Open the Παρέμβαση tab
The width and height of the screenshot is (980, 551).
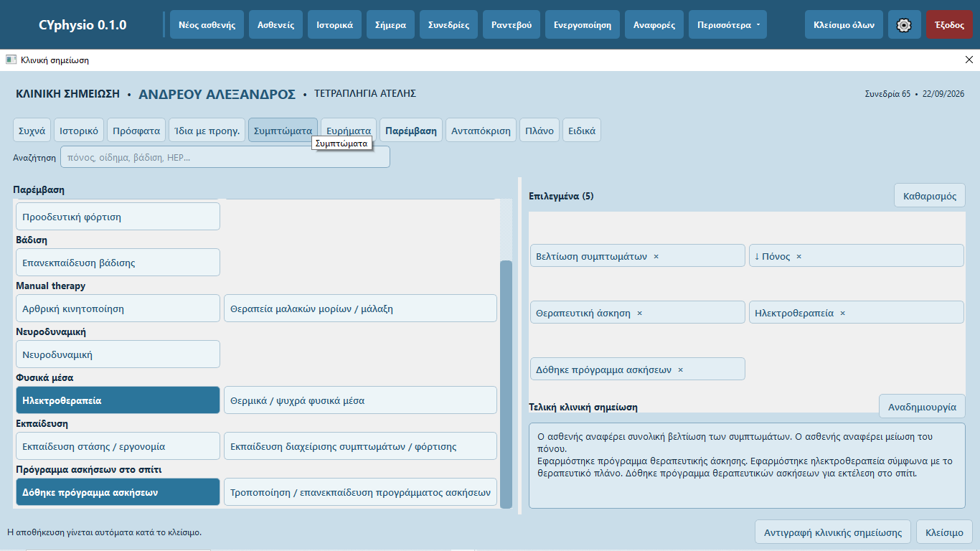pyautogui.click(x=411, y=131)
